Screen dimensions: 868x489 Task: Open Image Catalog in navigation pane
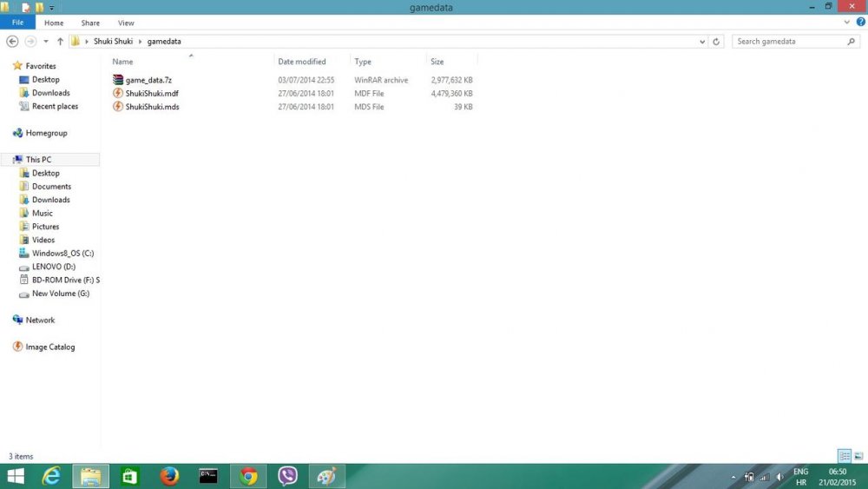pyautogui.click(x=49, y=347)
